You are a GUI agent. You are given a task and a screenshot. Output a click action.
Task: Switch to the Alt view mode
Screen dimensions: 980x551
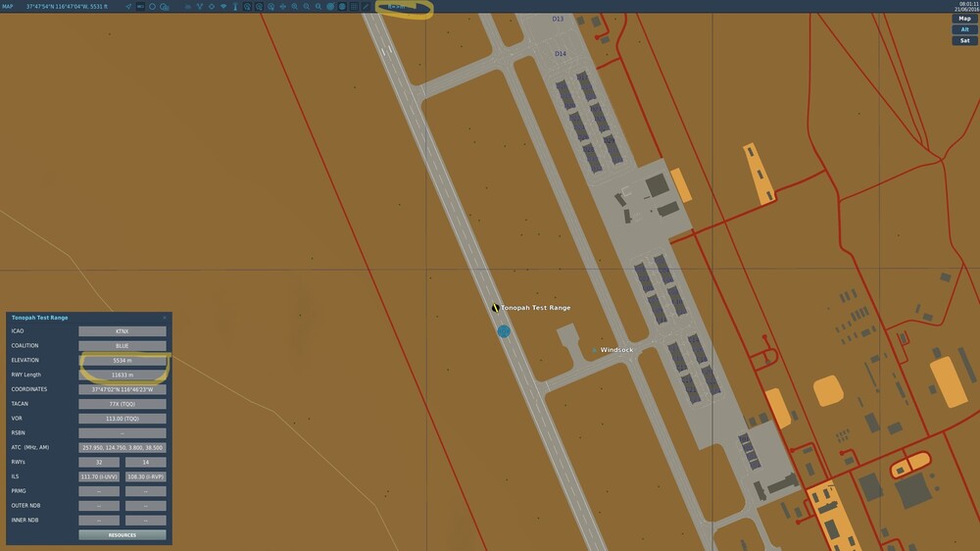pyautogui.click(x=964, y=29)
